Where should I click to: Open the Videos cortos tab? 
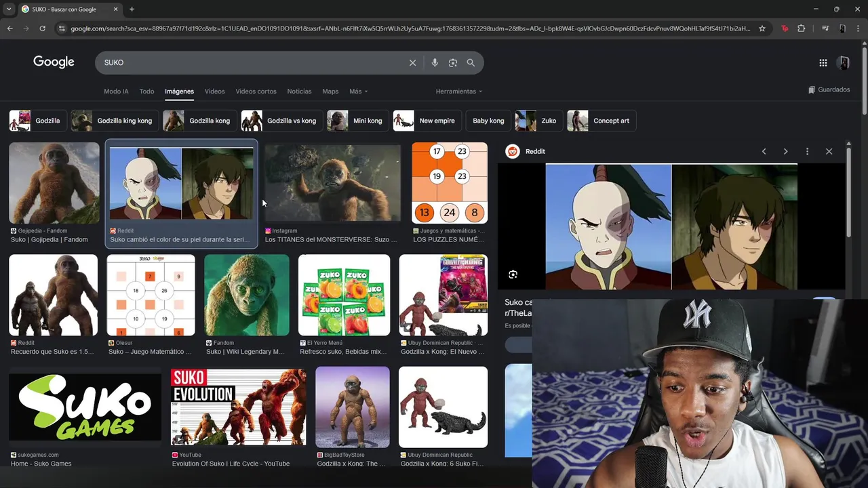[x=256, y=91]
